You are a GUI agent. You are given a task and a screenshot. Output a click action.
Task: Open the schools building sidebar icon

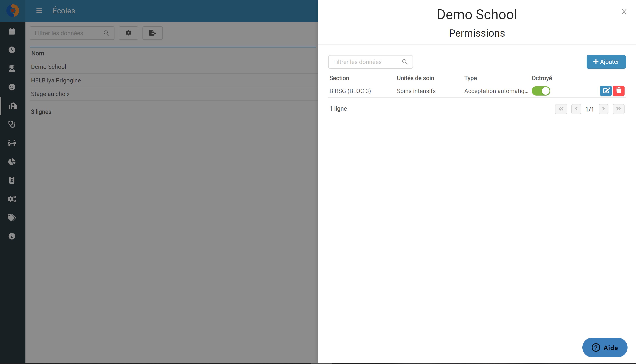click(13, 106)
